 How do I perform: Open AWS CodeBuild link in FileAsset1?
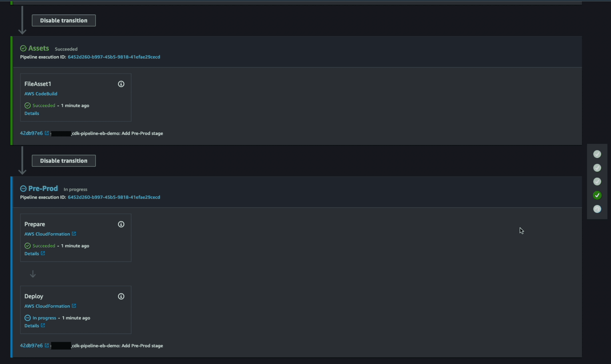tap(41, 94)
